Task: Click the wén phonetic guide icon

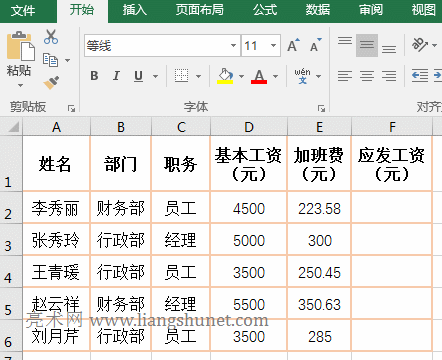Action: click(302, 76)
